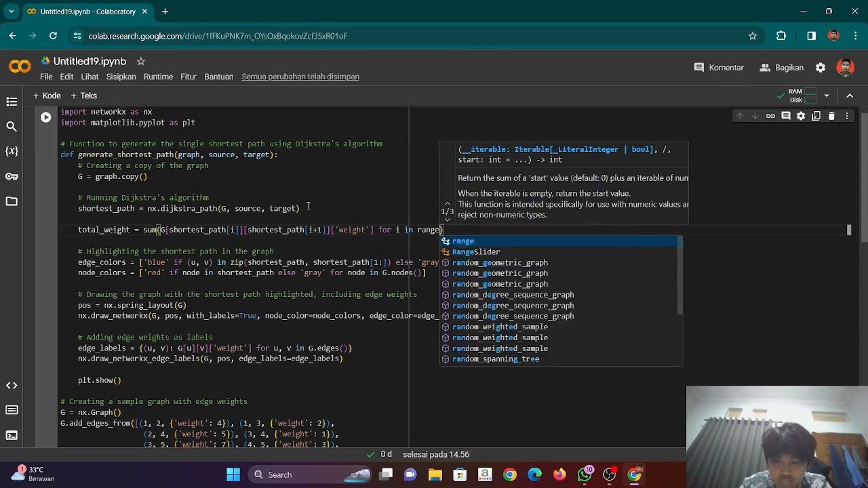Run the code cell

(x=45, y=117)
